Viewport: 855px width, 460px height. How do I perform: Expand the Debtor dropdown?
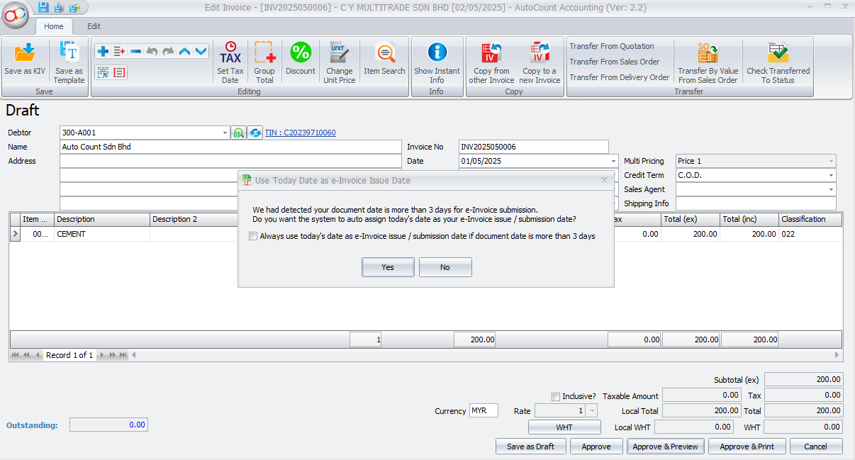[225, 133]
